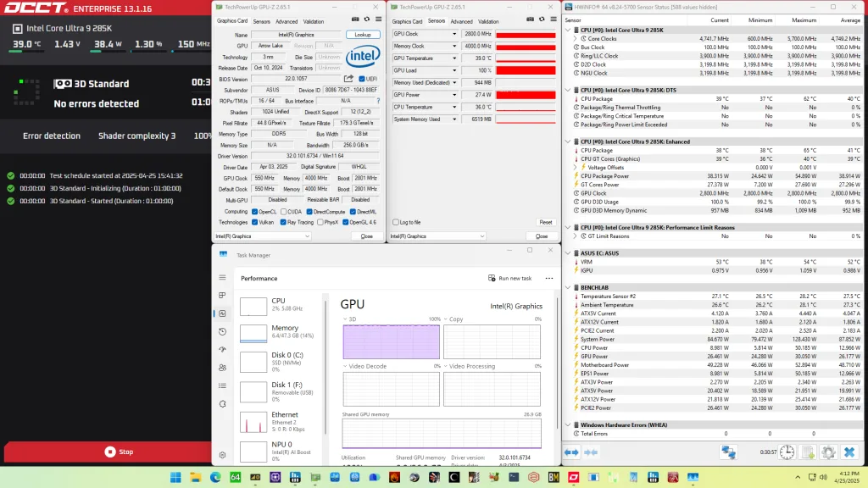Open GPU Power sensor dropdown in GPU-Z

pyautogui.click(x=454, y=95)
